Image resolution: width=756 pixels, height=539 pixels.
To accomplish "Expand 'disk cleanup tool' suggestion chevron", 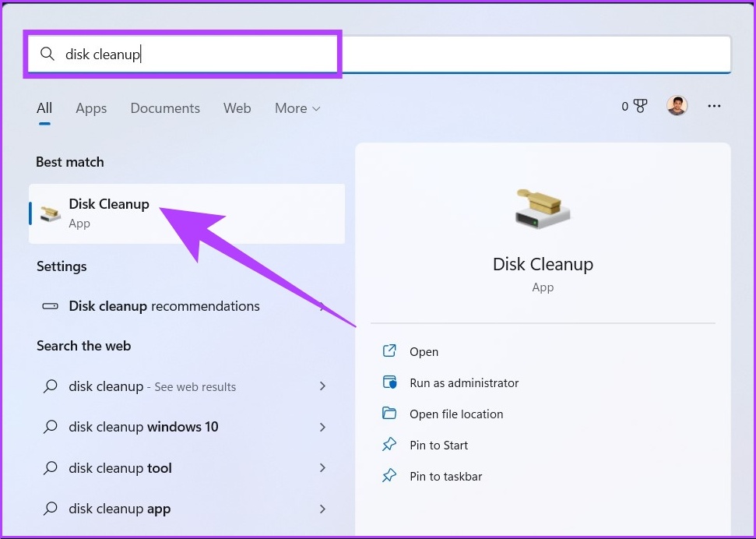I will click(322, 468).
